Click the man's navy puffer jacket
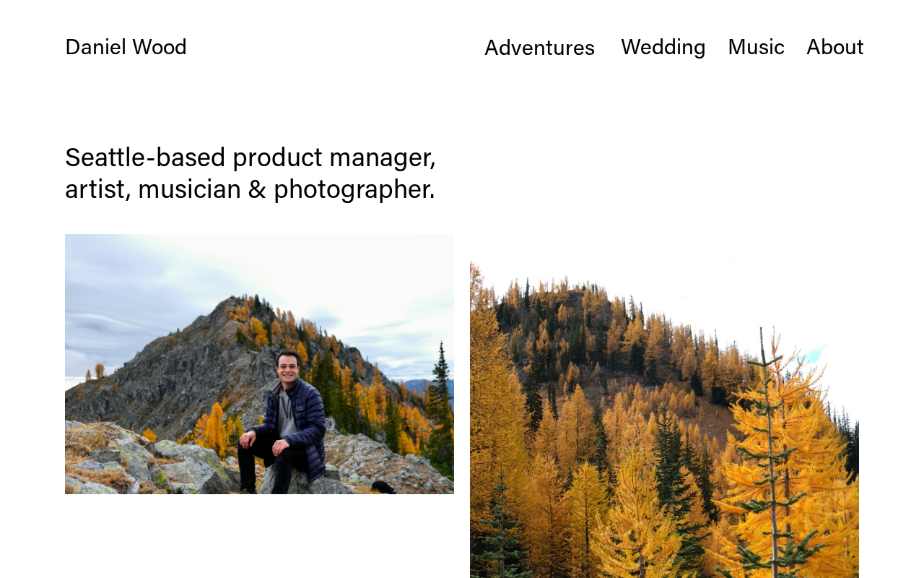 click(x=307, y=426)
